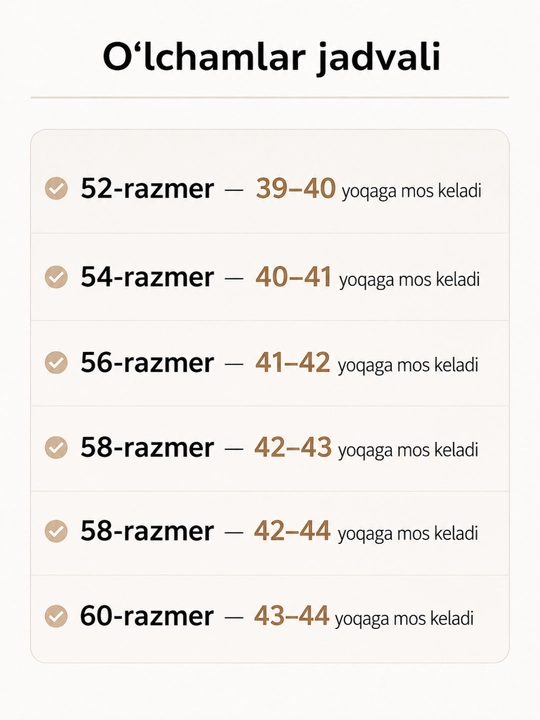This screenshot has height=720, width=540.
Task: Click the 42–43 size range
Action: pos(293,447)
